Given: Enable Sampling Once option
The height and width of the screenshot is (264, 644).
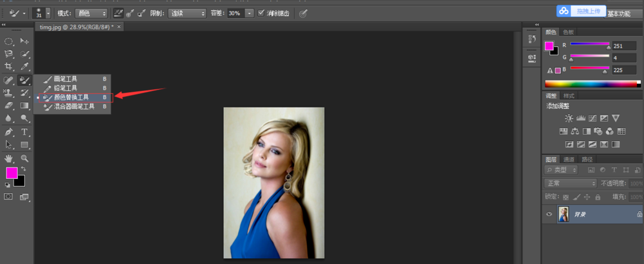Looking at the screenshot, I should (130, 13).
